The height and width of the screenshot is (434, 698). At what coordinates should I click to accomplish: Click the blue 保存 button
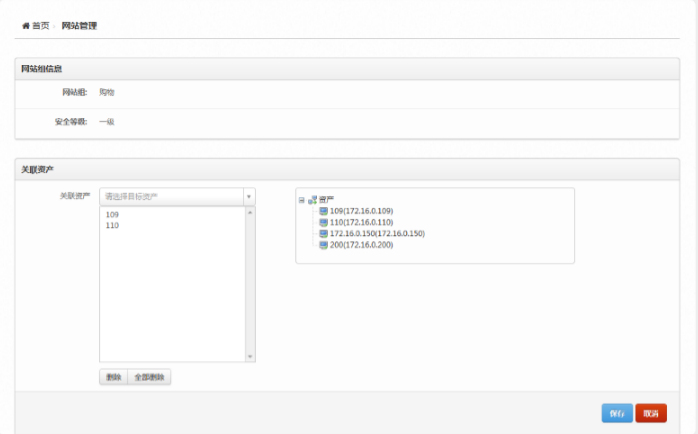point(616,413)
